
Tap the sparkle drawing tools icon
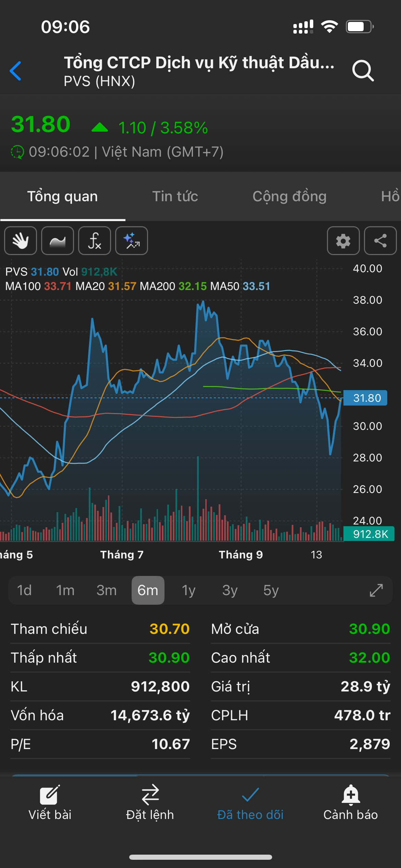tap(132, 241)
